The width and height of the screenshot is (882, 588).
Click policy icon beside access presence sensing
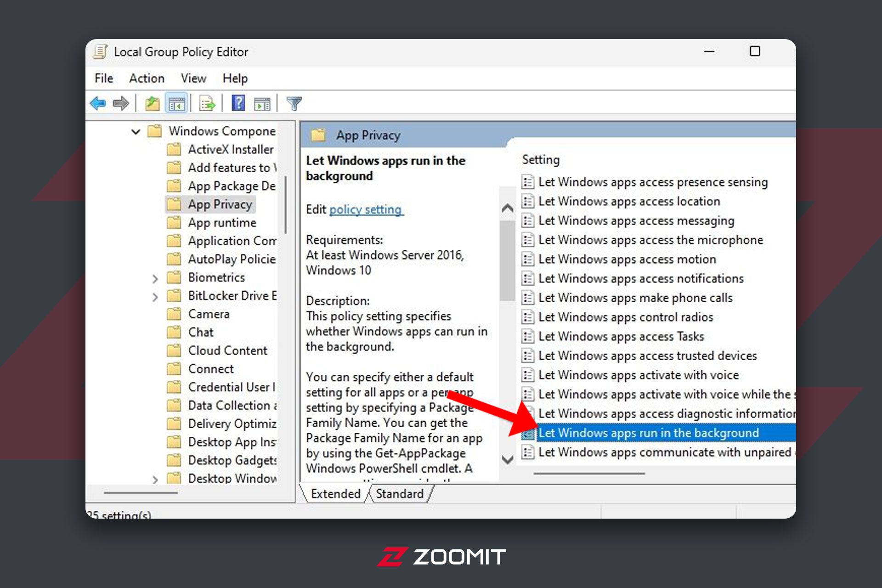coord(528,182)
